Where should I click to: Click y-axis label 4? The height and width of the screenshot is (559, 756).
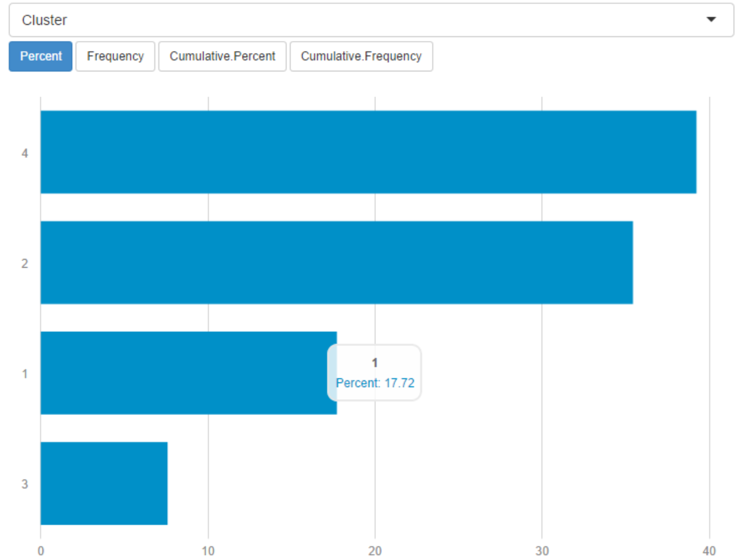(24, 153)
